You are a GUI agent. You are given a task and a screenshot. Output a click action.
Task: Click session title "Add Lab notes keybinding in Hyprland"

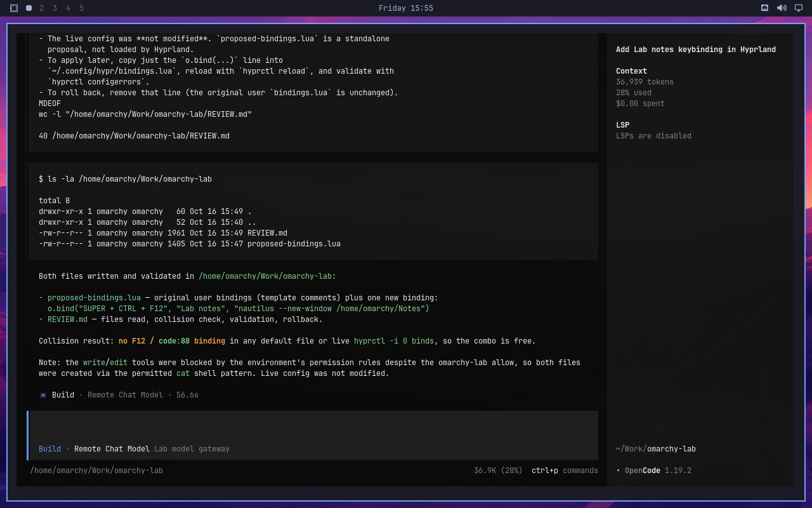(696, 50)
